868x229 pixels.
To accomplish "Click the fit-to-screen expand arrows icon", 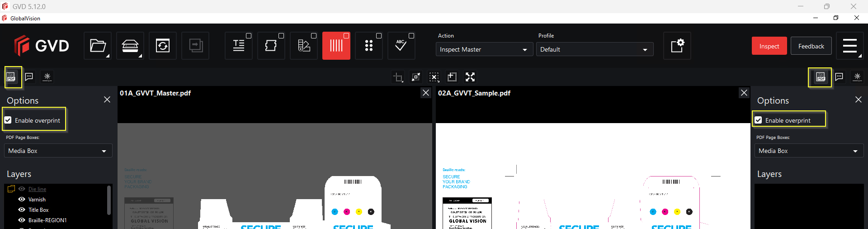I will pyautogui.click(x=470, y=77).
